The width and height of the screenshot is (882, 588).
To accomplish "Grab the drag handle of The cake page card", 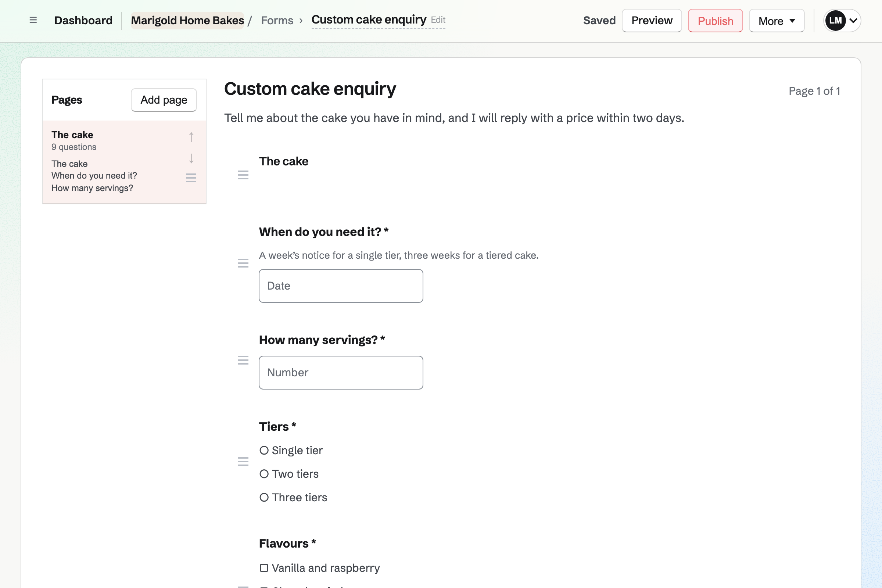I will click(x=191, y=178).
